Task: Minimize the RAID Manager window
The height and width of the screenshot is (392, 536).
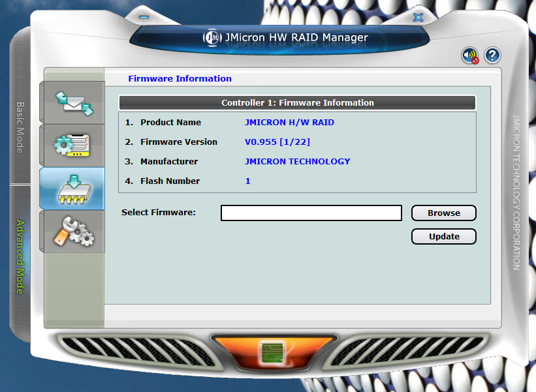Action: point(144,17)
